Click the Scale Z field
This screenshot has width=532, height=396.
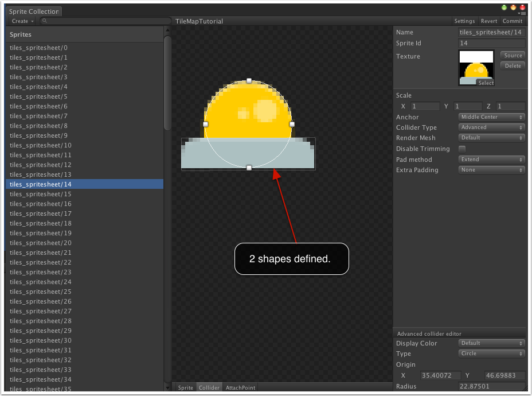point(510,106)
